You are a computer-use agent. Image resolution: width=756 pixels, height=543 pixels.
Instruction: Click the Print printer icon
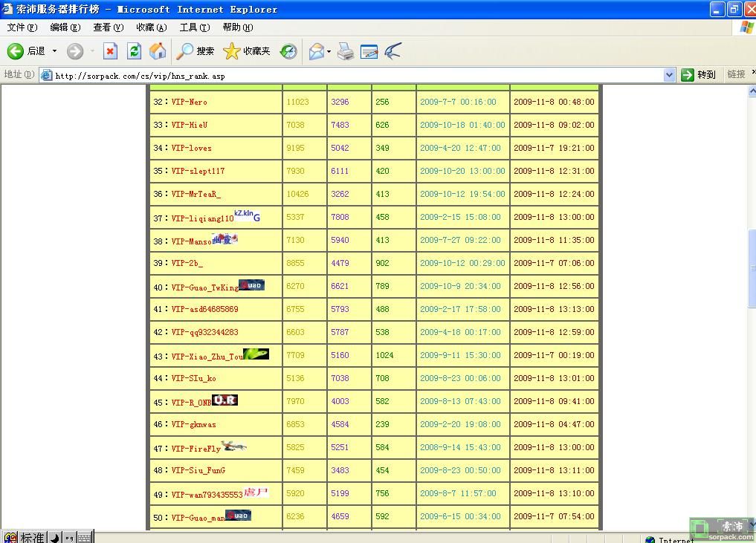(346, 51)
